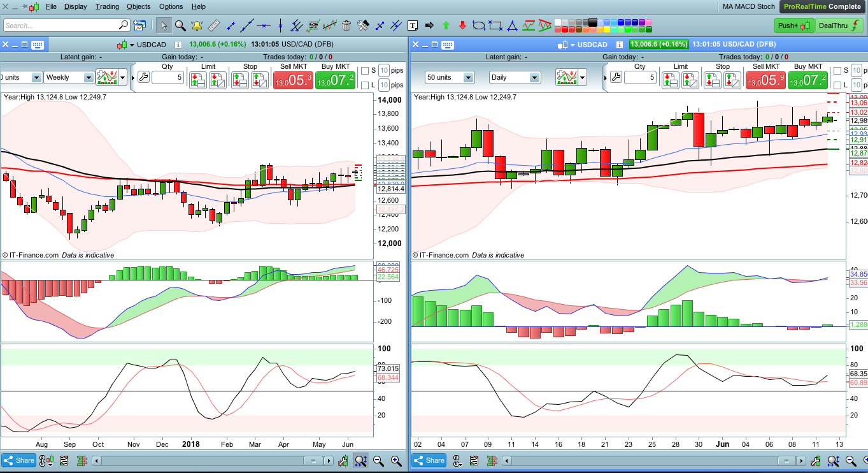This screenshot has width=868, height=473.
Task: Toggle second Stop order mode in daily chart
Action: click(732, 80)
